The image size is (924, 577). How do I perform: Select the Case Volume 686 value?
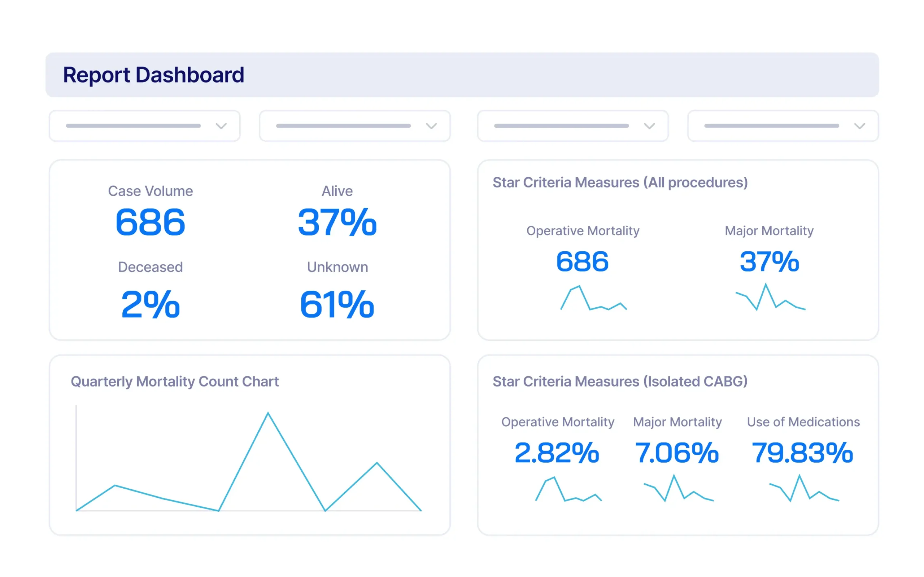(150, 222)
